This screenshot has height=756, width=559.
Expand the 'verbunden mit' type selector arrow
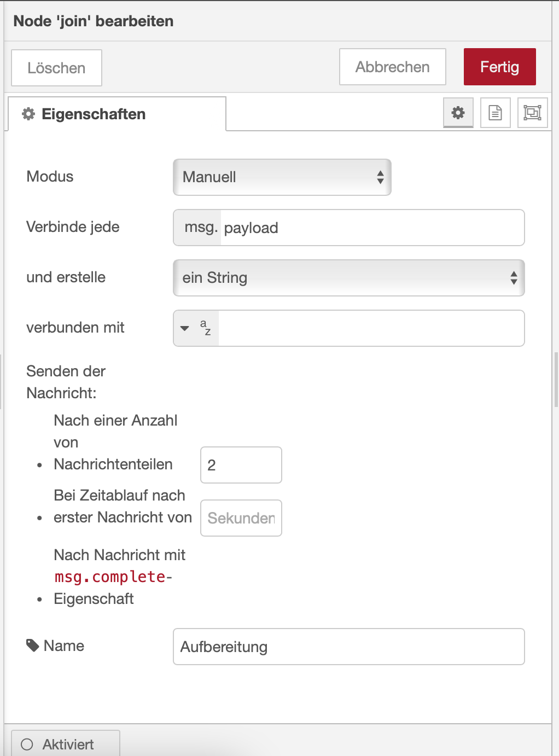click(185, 328)
